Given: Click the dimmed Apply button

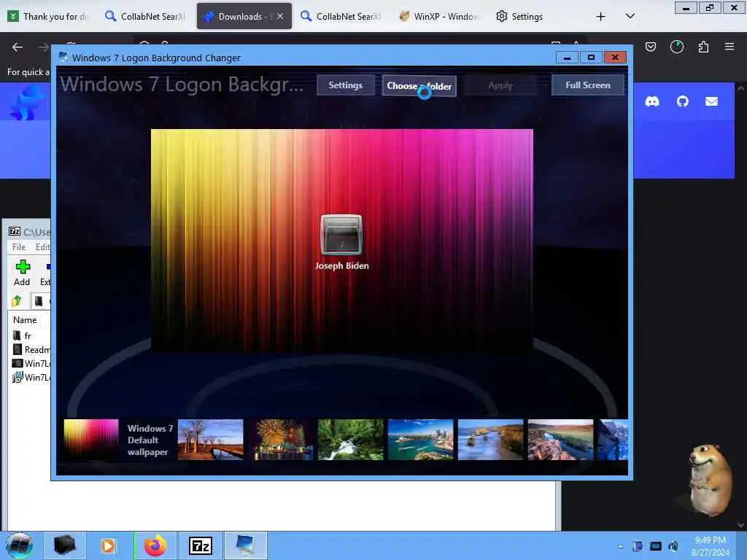Looking at the screenshot, I should (x=500, y=86).
